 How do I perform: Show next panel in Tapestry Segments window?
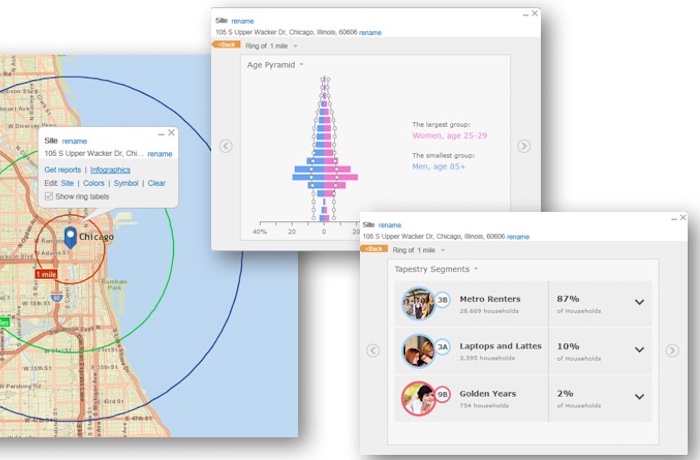coord(672,351)
